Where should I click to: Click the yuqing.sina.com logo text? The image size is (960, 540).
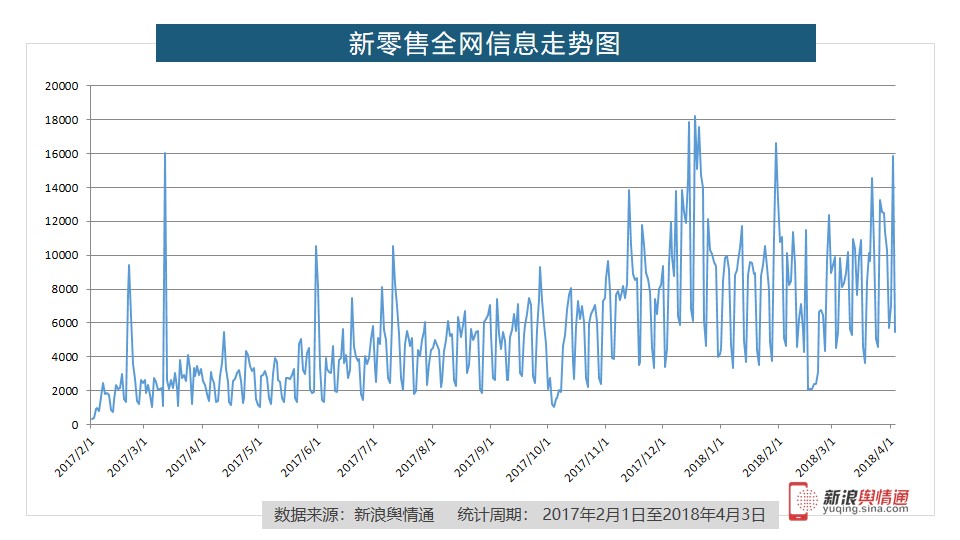(x=866, y=509)
